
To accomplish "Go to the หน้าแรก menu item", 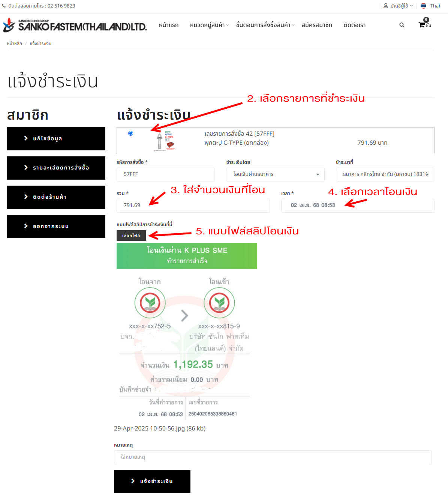I will click(169, 25).
